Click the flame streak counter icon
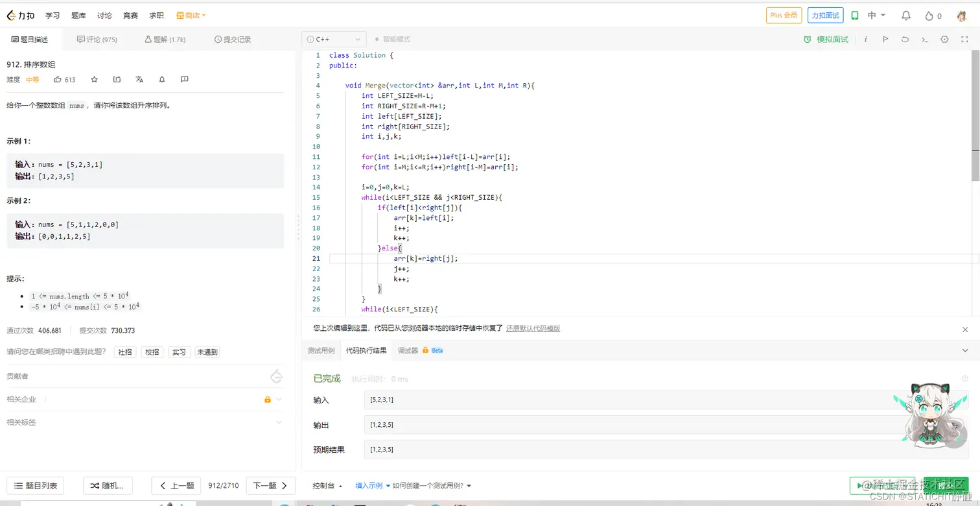The image size is (980, 506). [x=929, y=16]
